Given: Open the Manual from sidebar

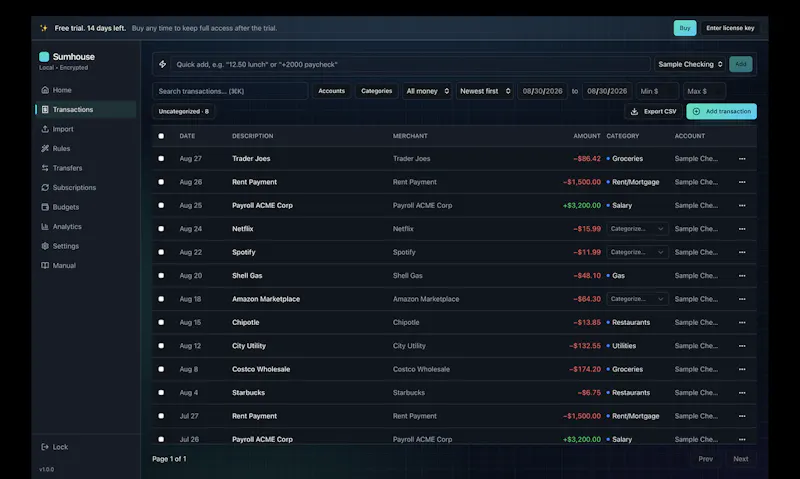Looking at the screenshot, I should pos(86,265).
